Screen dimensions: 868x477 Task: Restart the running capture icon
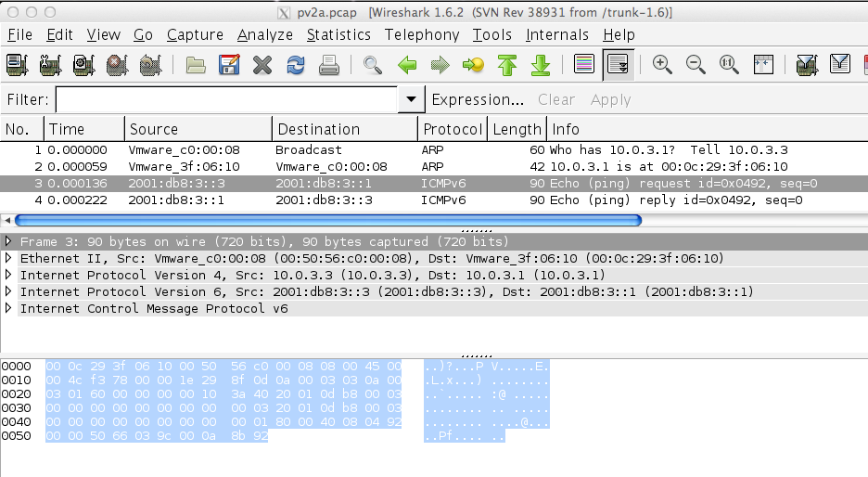pyautogui.click(x=150, y=65)
